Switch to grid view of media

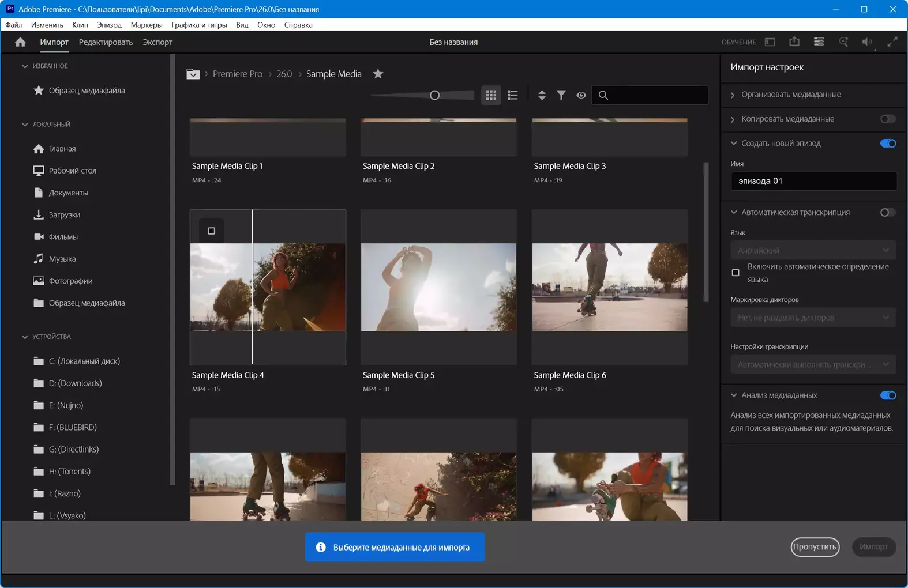click(x=491, y=96)
